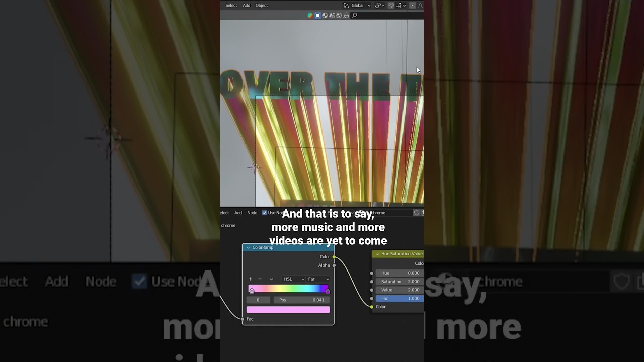The height and width of the screenshot is (362, 644).
Task: Click the world globe filter icon
Action: tap(339, 16)
